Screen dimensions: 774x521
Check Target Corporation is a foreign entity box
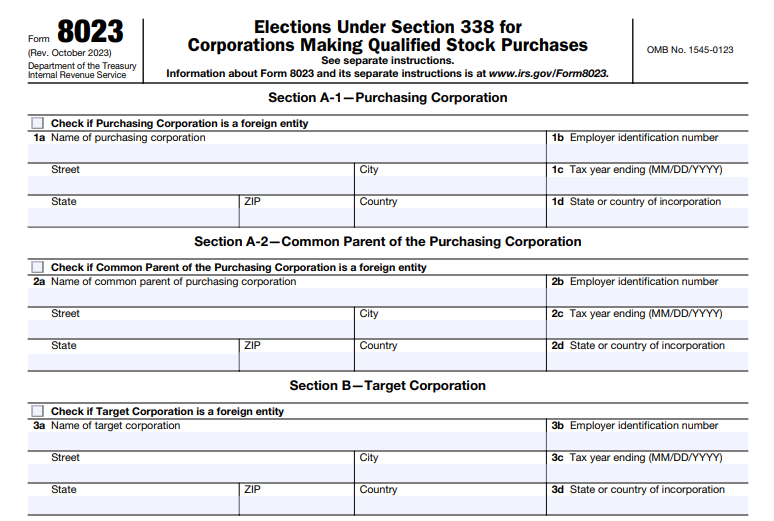pyautogui.click(x=38, y=412)
